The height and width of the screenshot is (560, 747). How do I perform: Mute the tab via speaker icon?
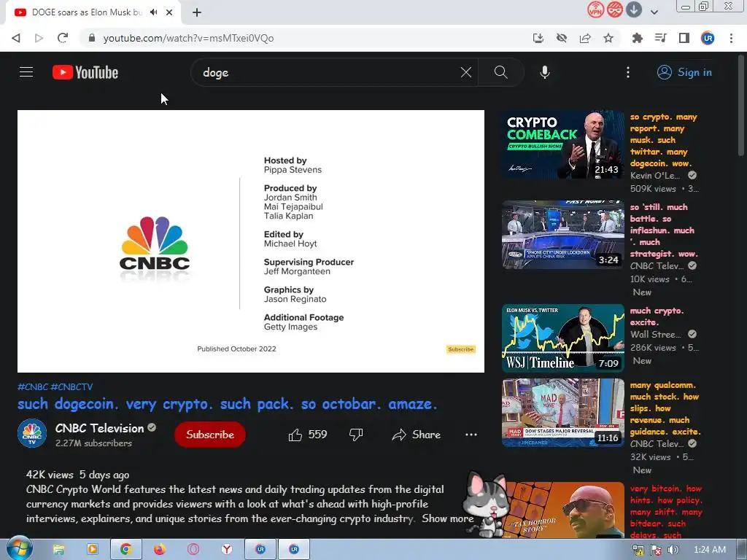pos(153,12)
